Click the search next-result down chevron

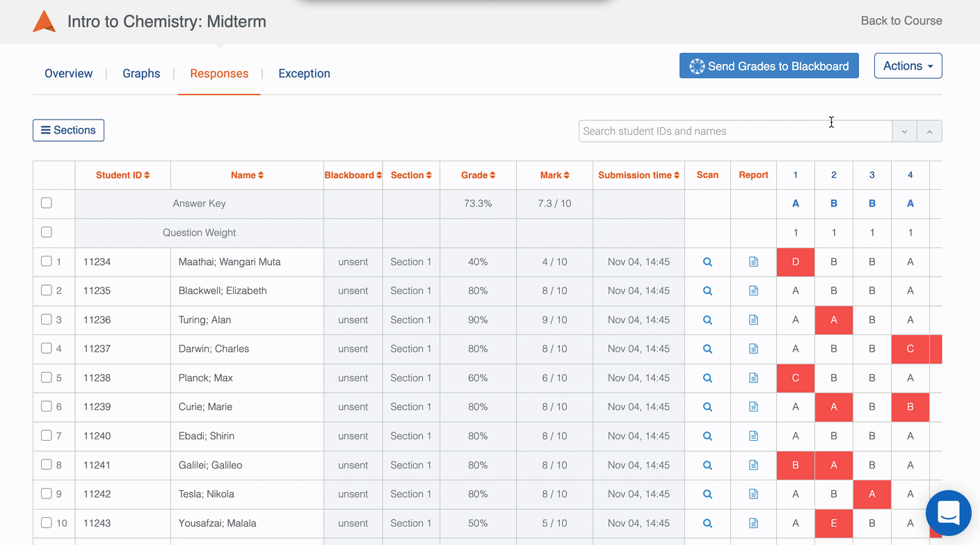pos(904,131)
